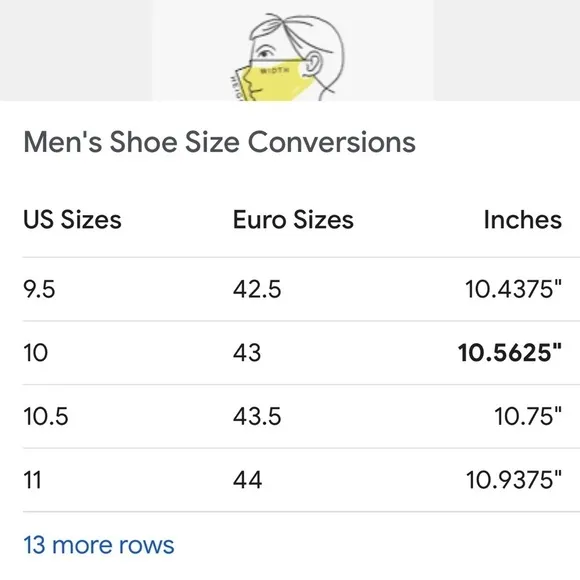Image resolution: width=580 pixels, height=580 pixels.
Task: Select the Inches column header
Action: (523, 219)
